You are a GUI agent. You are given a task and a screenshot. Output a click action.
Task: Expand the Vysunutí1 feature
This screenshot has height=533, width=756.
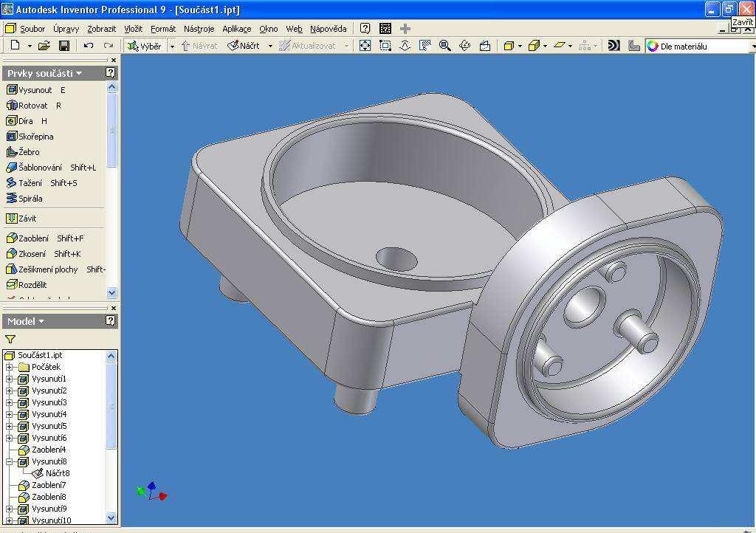click(x=9, y=379)
